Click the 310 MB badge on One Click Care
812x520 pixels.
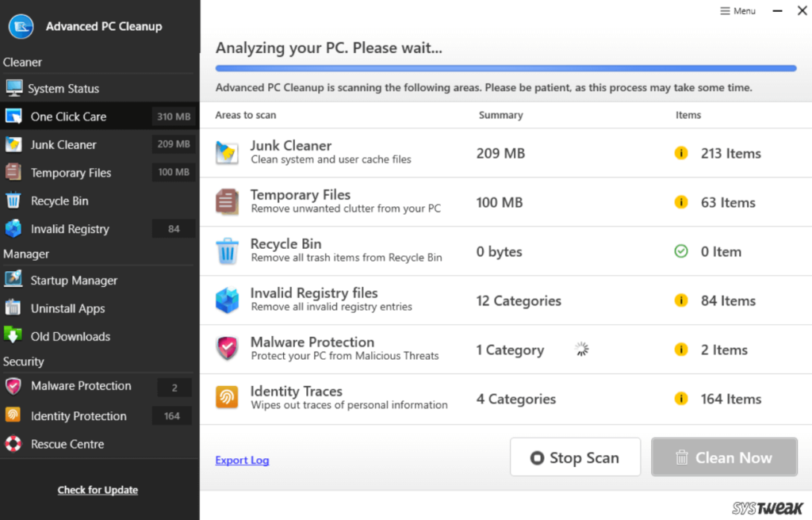pyautogui.click(x=174, y=117)
